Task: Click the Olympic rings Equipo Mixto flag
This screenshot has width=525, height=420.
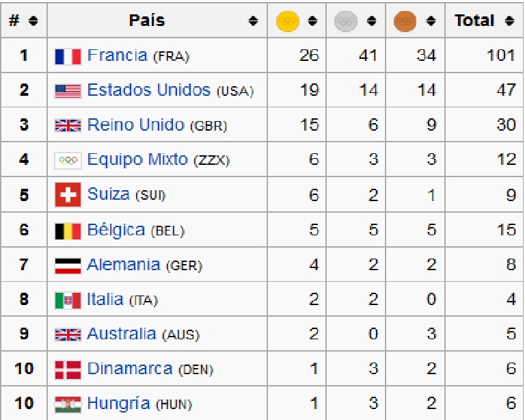Action: pos(68,161)
